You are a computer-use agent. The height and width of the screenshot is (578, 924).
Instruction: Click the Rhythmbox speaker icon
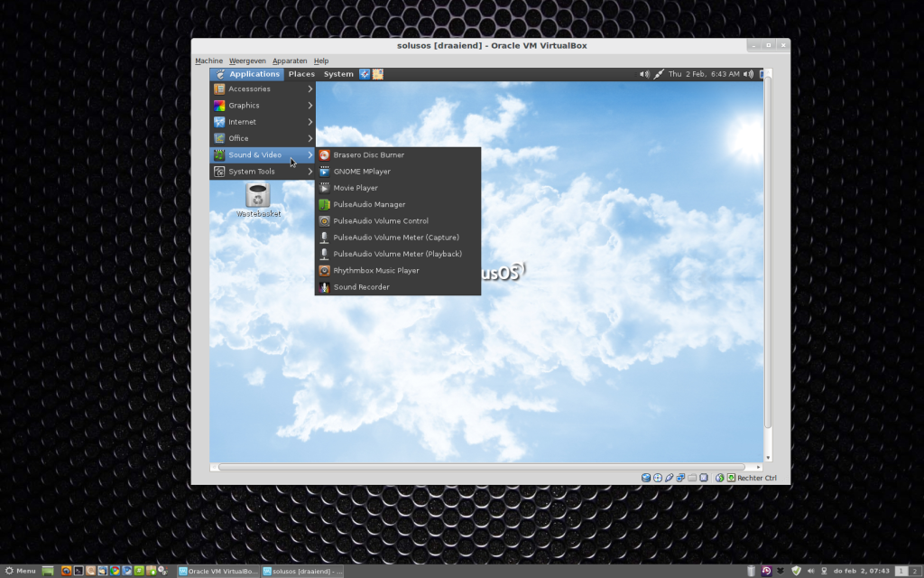(324, 271)
